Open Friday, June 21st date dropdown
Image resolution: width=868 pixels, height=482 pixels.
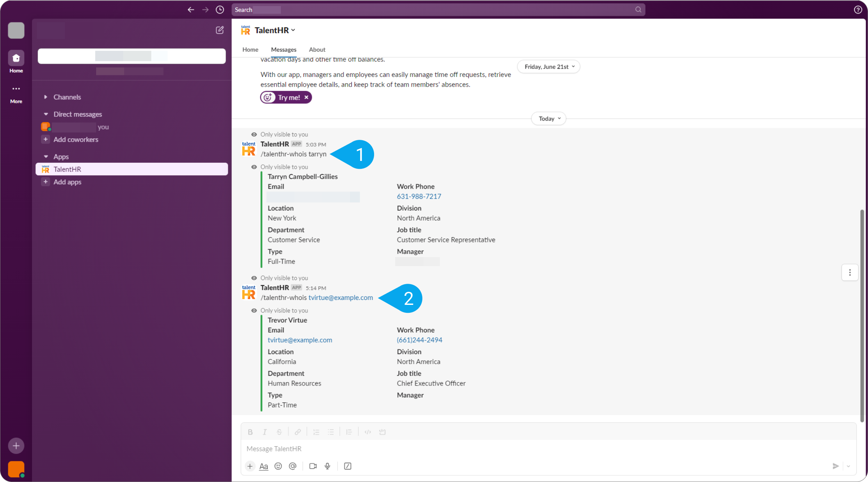pyautogui.click(x=549, y=67)
